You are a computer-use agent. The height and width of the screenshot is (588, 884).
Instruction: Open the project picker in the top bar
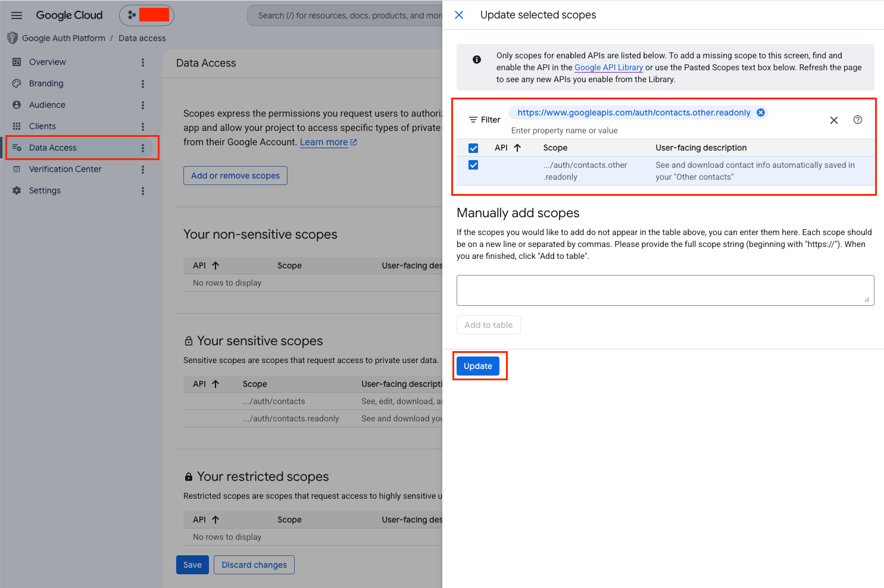coord(146,15)
